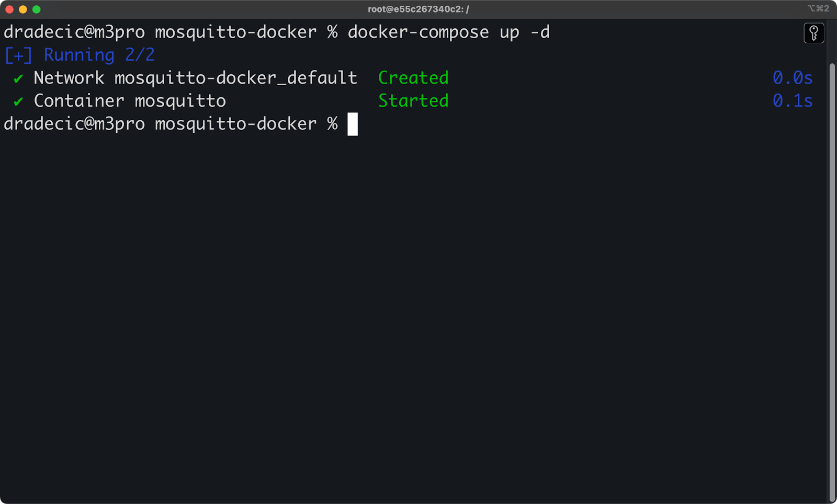Click the green checkmark beside Network mosquitto-docker_default
Screen dimensions: 837x504
tap(17, 78)
